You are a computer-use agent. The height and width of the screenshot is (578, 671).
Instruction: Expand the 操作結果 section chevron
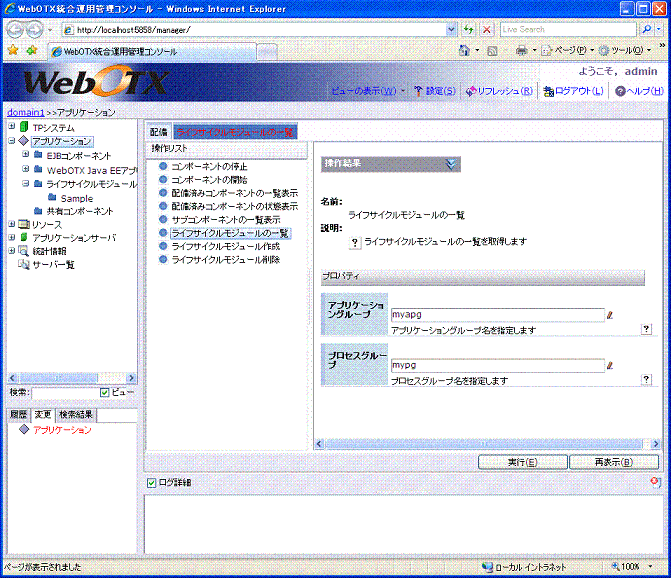(x=452, y=163)
